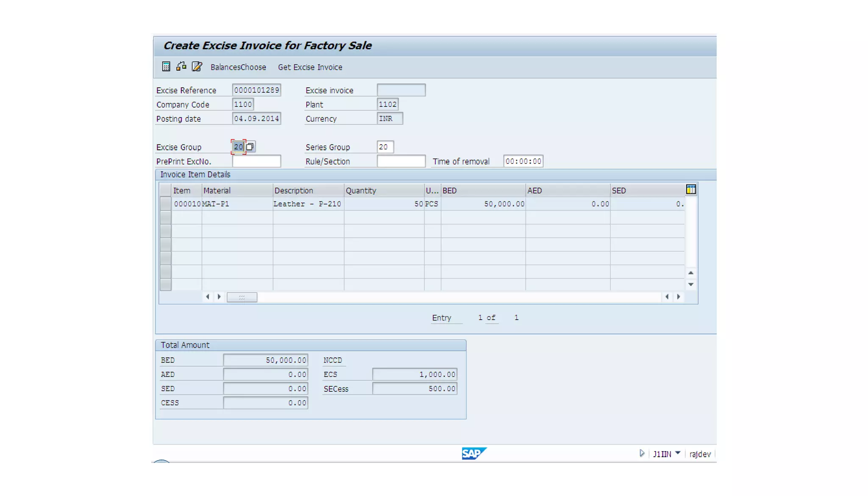868x496 pixels.
Task: Click the edit pencil icon in toolbar
Action: point(197,67)
